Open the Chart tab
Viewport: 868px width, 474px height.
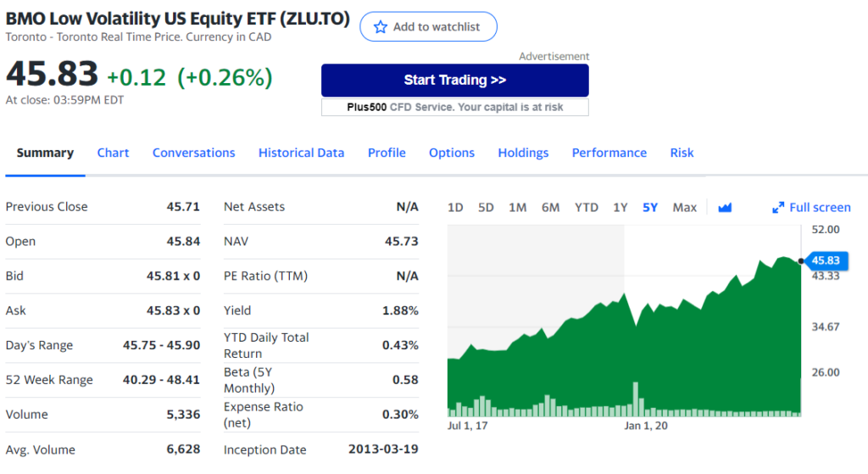click(x=113, y=153)
